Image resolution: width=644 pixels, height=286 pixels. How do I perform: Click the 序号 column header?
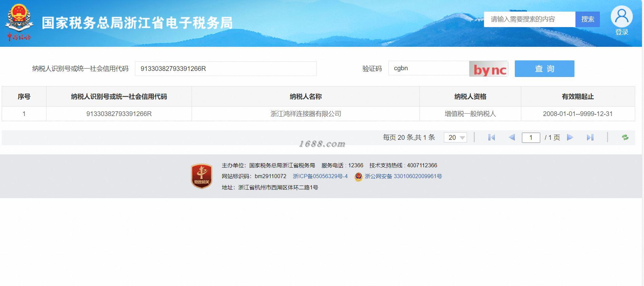24,97
